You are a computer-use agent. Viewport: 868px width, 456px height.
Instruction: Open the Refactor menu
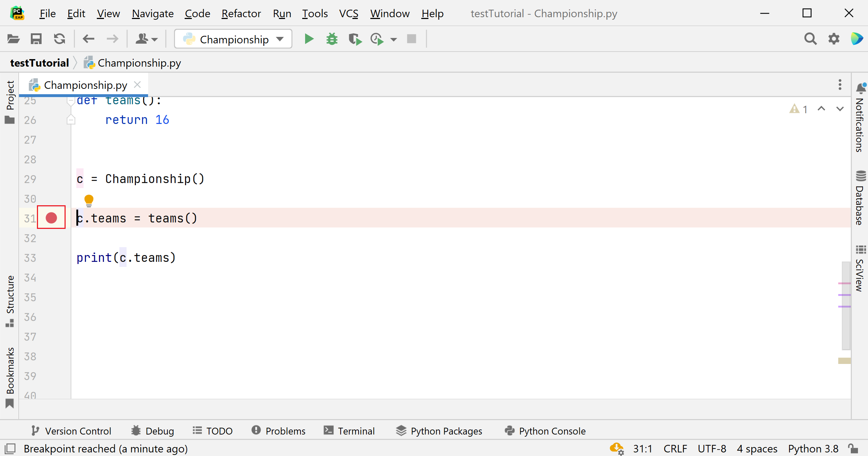241,14
